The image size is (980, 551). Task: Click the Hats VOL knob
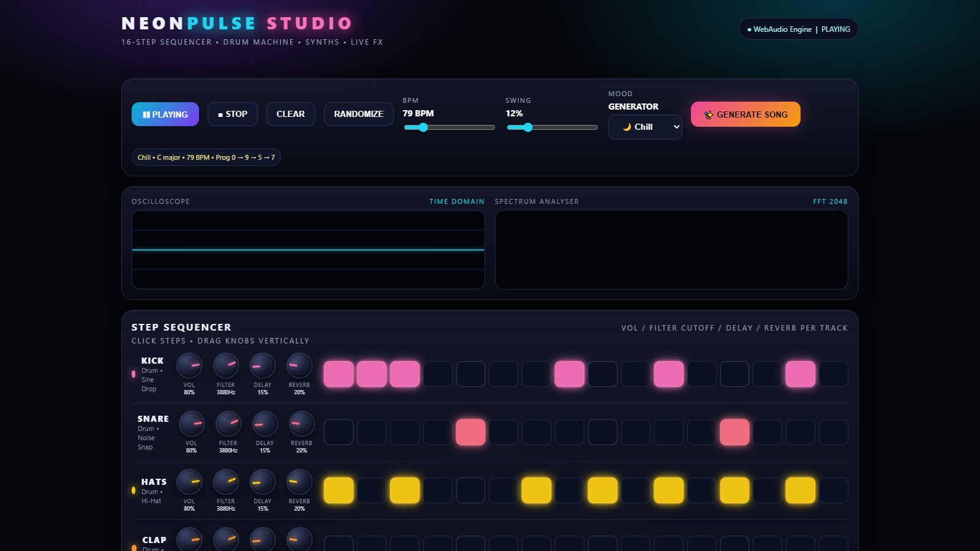pyautogui.click(x=189, y=482)
